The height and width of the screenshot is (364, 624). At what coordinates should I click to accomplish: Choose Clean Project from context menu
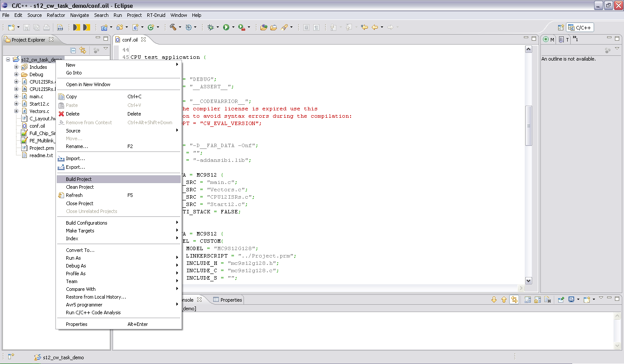click(119, 187)
